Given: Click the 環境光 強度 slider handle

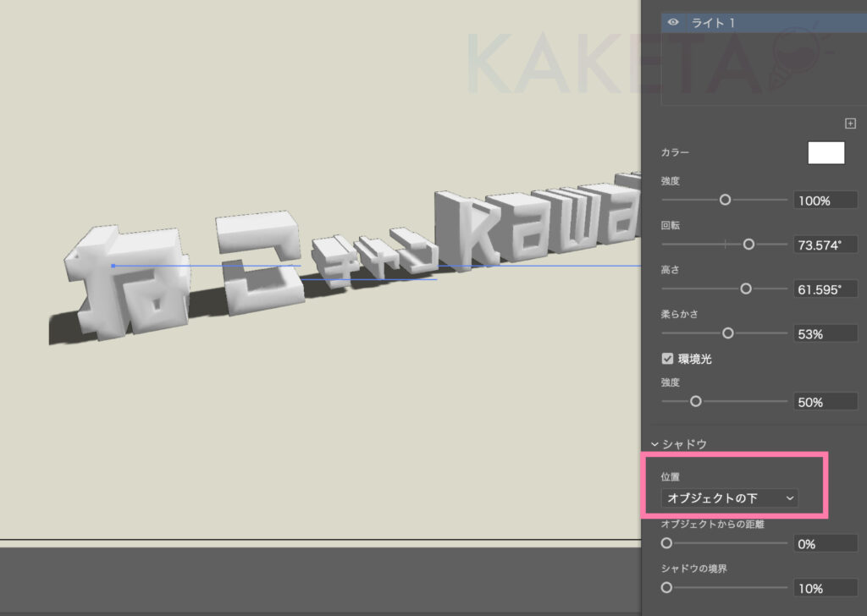Looking at the screenshot, I should tap(696, 401).
